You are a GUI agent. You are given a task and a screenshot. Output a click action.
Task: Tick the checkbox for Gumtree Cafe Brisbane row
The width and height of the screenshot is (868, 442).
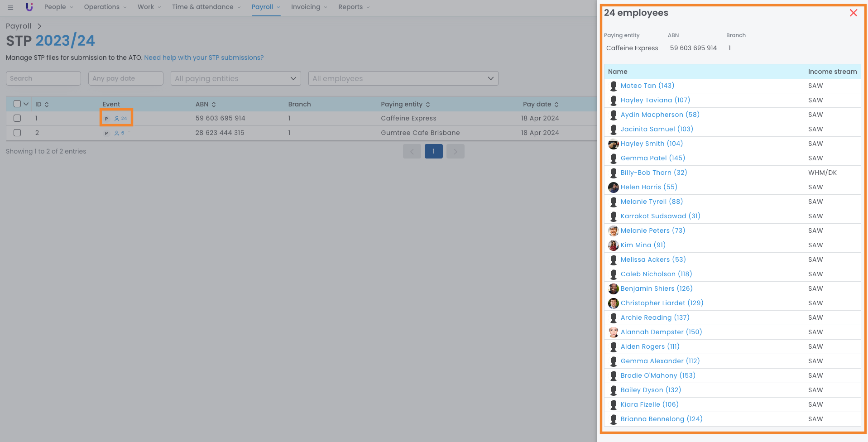(17, 133)
